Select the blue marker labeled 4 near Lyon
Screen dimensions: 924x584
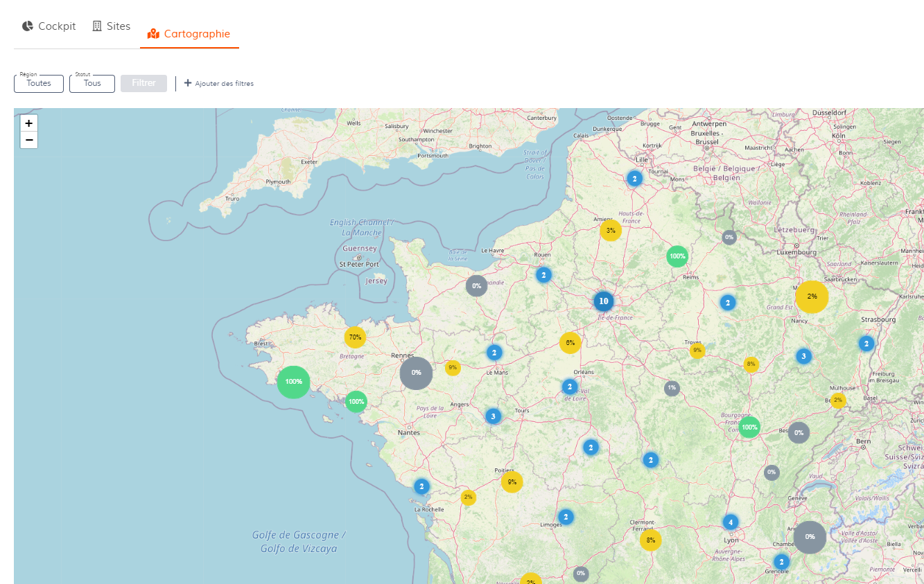(730, 522)
